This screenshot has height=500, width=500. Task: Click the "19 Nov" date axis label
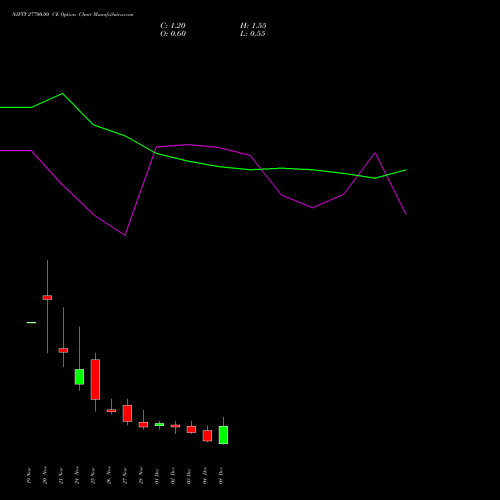[x=29, y=475]
